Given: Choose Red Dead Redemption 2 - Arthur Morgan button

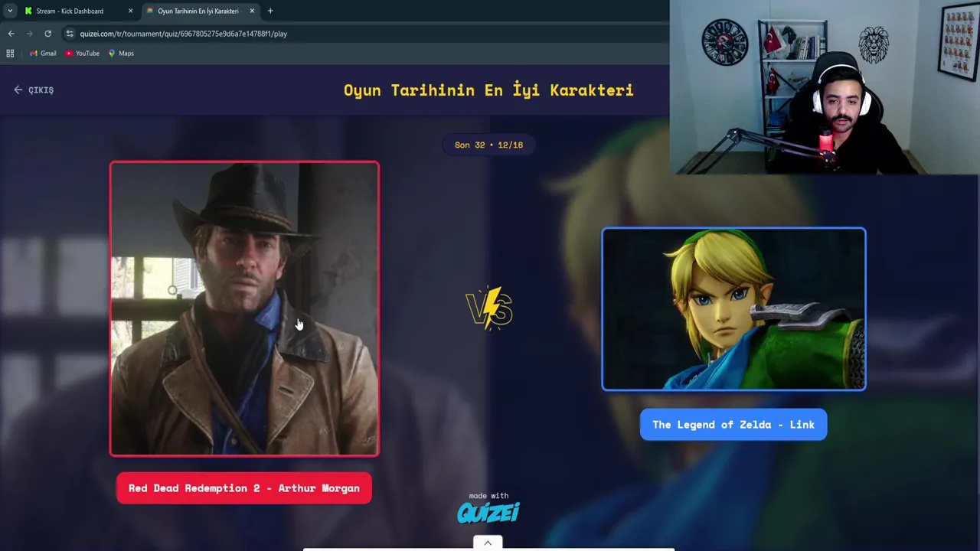Looking at the screenshot, I should coord(244,488).
